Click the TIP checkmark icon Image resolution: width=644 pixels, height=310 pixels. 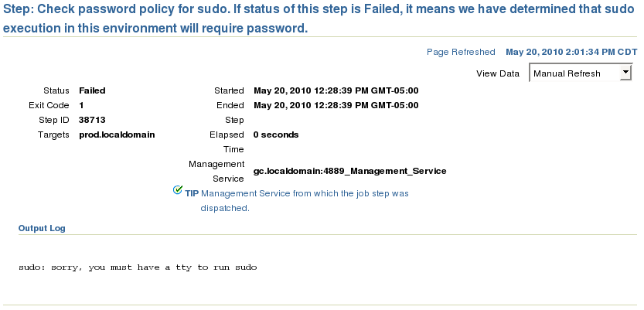178,189
